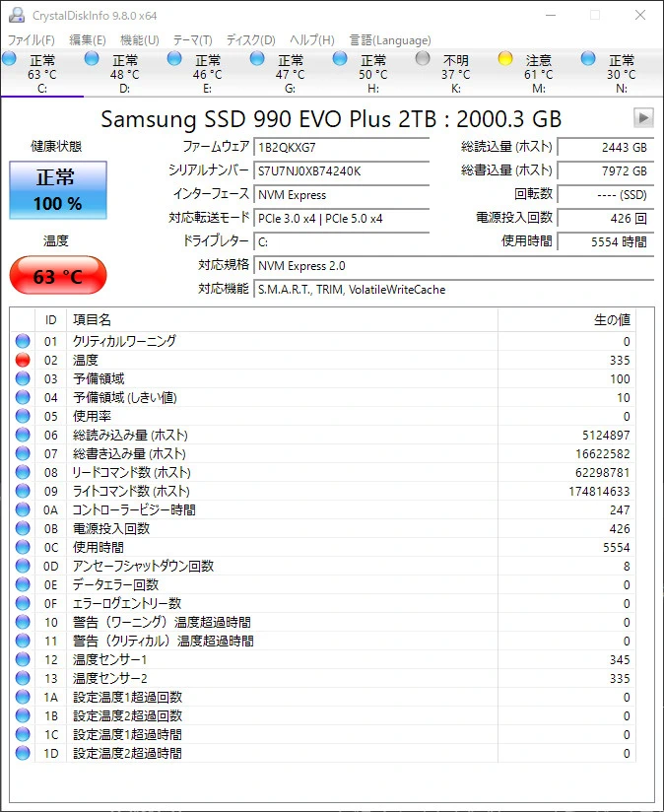Click power on count value 426 回
The image size is (664, 812).
coord(606,219)
